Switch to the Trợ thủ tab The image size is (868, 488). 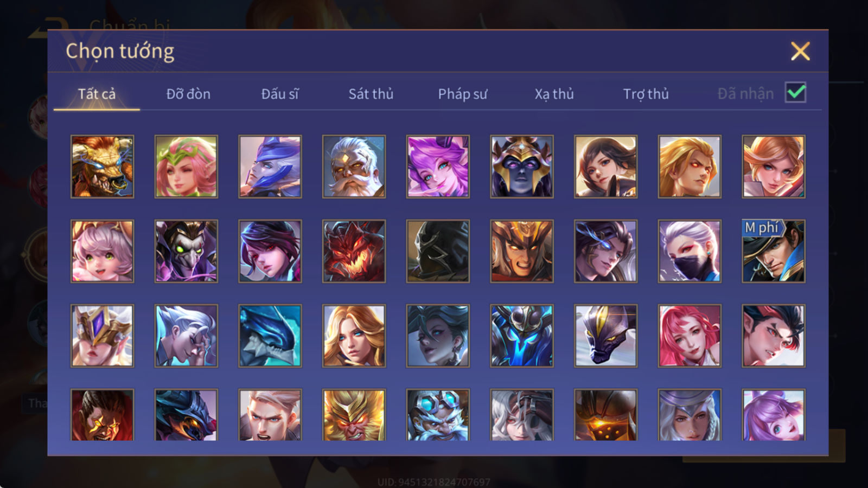coord(646,94)
